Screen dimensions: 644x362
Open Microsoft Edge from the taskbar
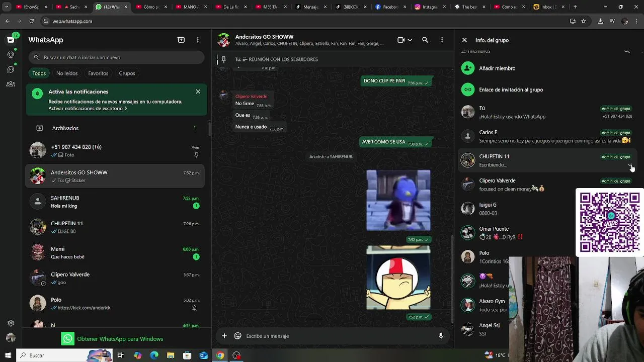pyautogui.click(x=154, y=355)
